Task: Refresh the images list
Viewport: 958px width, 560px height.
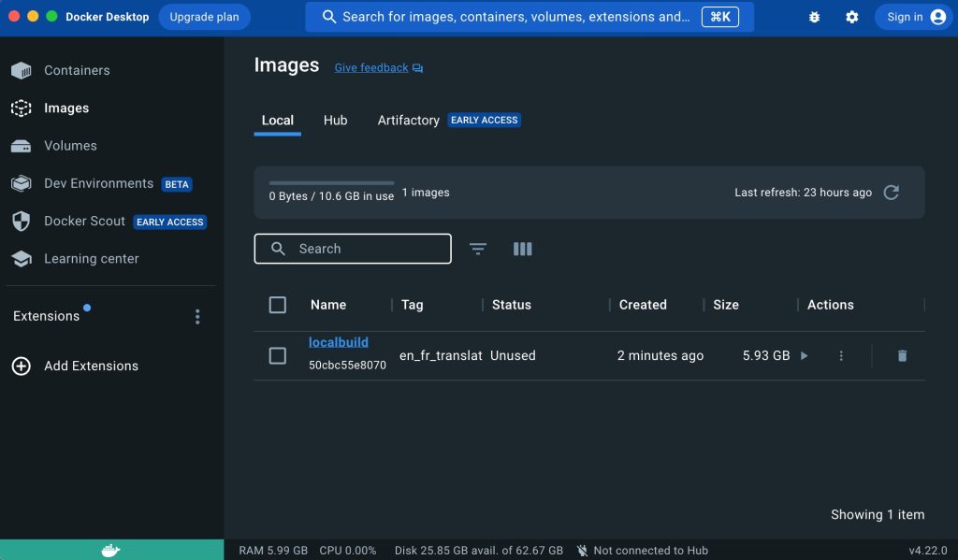Action: tap(890, 192)
